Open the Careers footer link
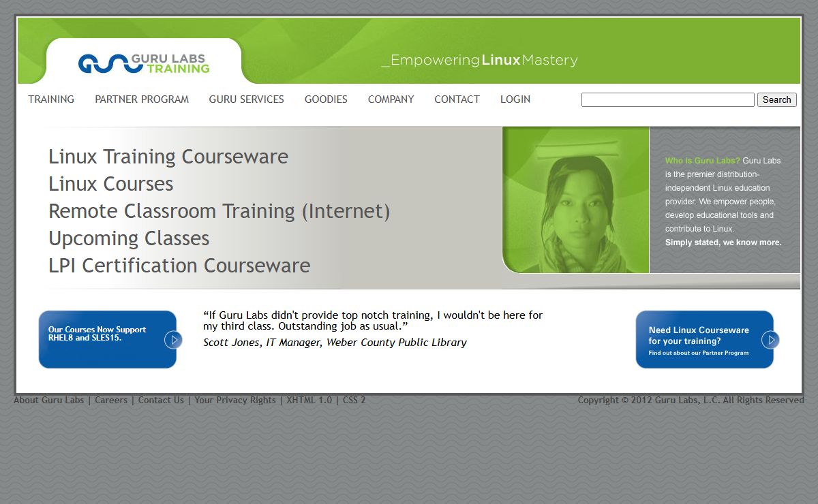 [x=111, y=400]
